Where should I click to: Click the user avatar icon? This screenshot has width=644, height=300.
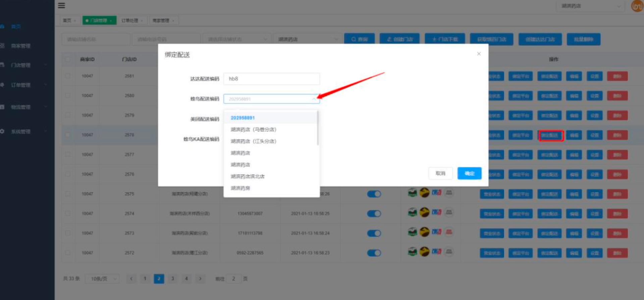point(636,6)
